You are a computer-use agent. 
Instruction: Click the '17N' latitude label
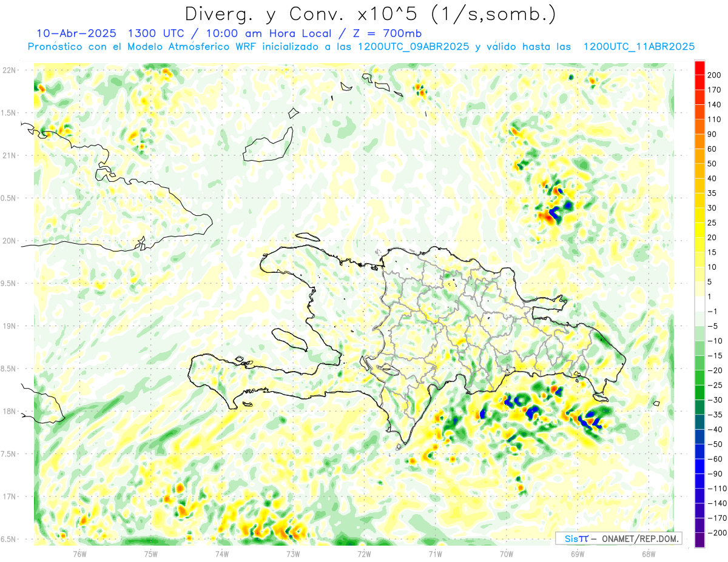click(9, 497)
